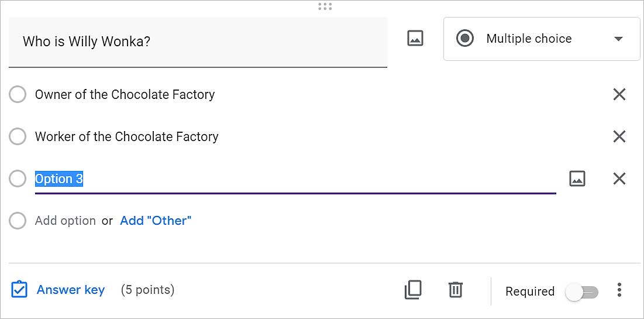The image size is (644, 319).
Task: Remove the Owner of the Chocolate Factory option
Action: click(x=619, y=95)
